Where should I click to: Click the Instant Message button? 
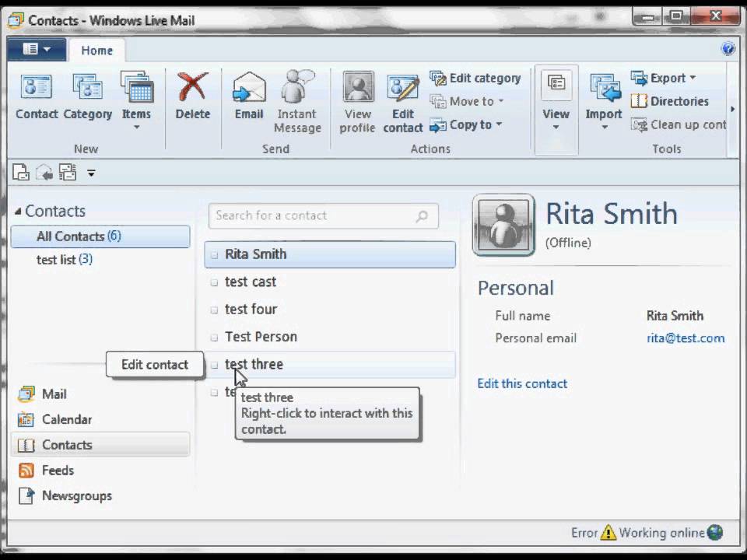tap(297, 103)
